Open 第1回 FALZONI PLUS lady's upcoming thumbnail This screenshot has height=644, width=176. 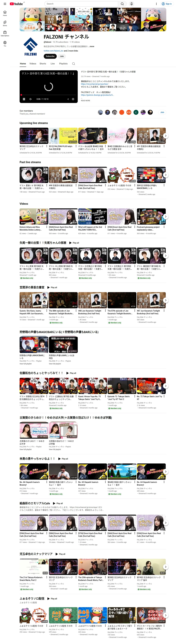pos(63,136)
